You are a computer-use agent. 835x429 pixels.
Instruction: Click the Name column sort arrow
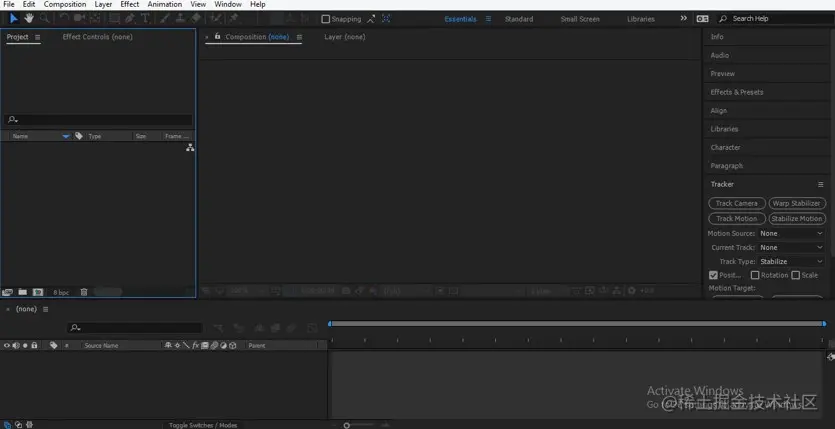click(x=66, y=137)
